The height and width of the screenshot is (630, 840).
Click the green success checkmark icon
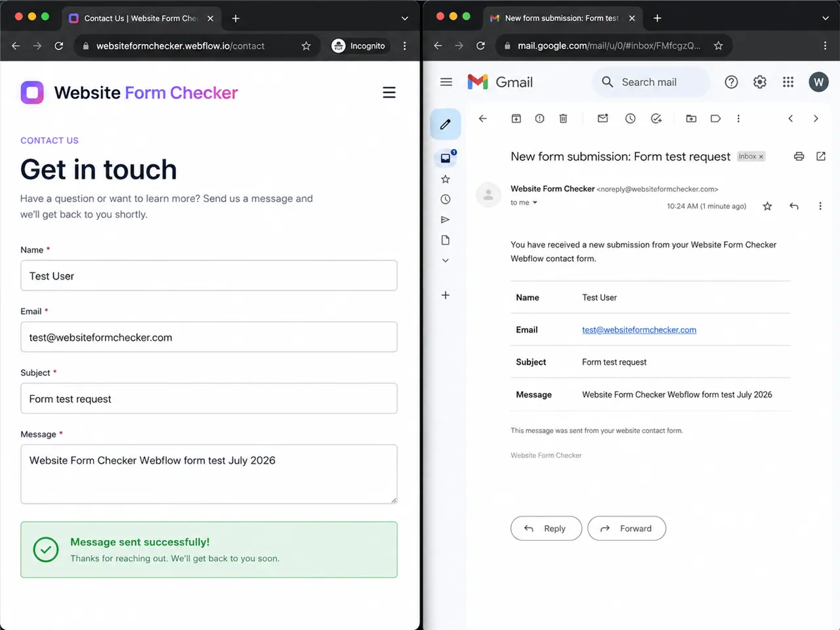(x=46, y=550)
